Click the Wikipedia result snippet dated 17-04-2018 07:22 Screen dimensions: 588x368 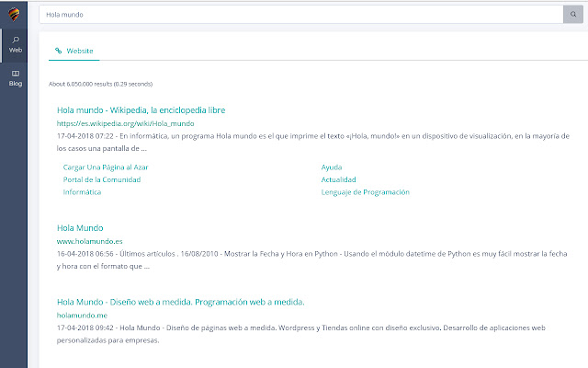[x=313, y=142]
